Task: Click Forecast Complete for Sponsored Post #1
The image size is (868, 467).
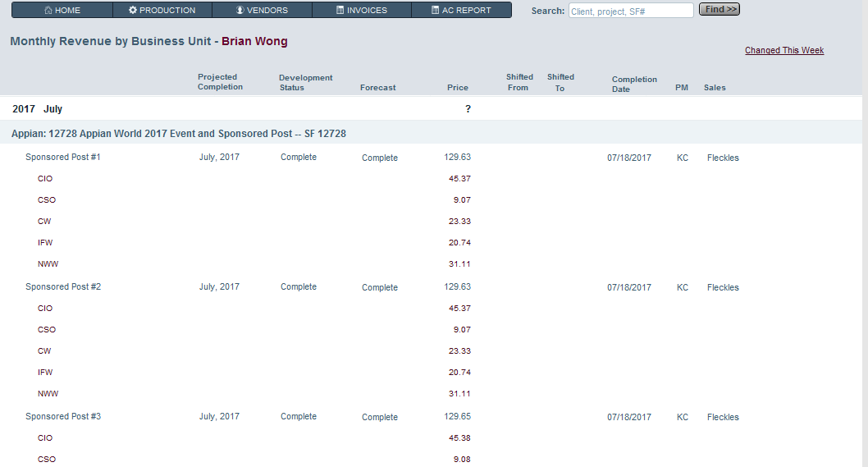Action: [x=380, y=158]
